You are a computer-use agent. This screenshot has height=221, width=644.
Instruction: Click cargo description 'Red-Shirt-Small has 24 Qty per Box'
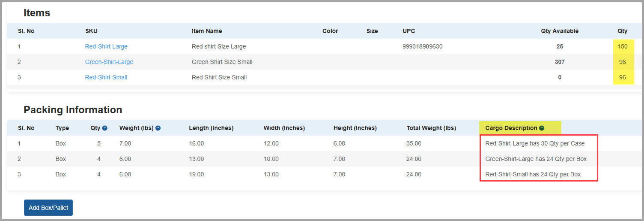533,174
